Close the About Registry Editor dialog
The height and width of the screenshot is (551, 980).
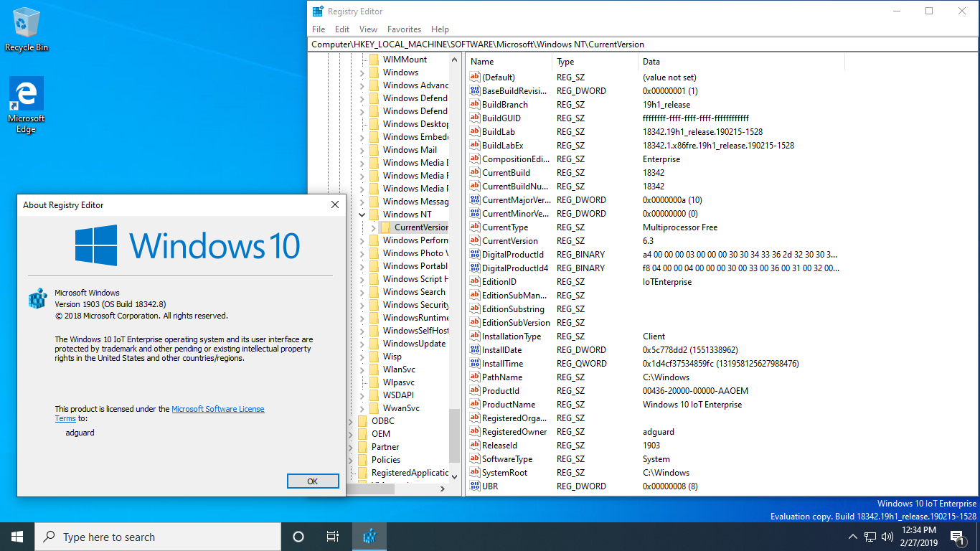(x=334, y=205)
